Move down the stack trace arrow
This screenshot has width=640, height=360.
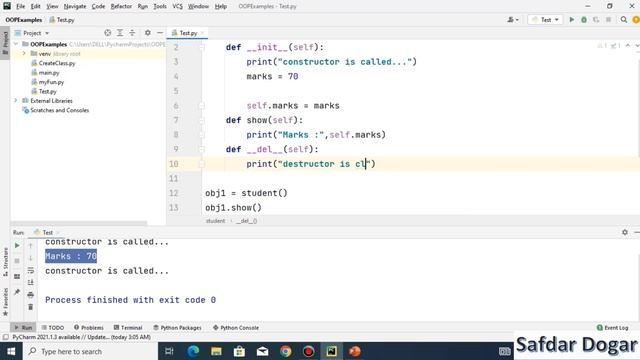tap(31, 258)
